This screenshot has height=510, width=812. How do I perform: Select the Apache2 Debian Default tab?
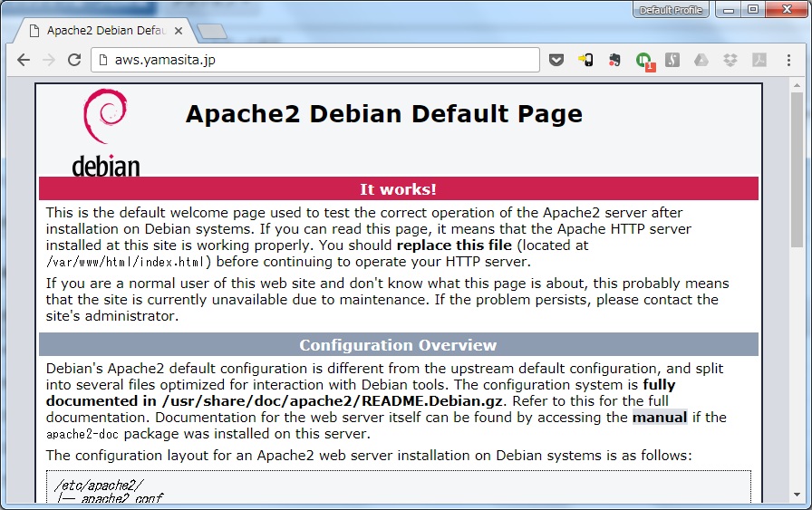point(106,31)
